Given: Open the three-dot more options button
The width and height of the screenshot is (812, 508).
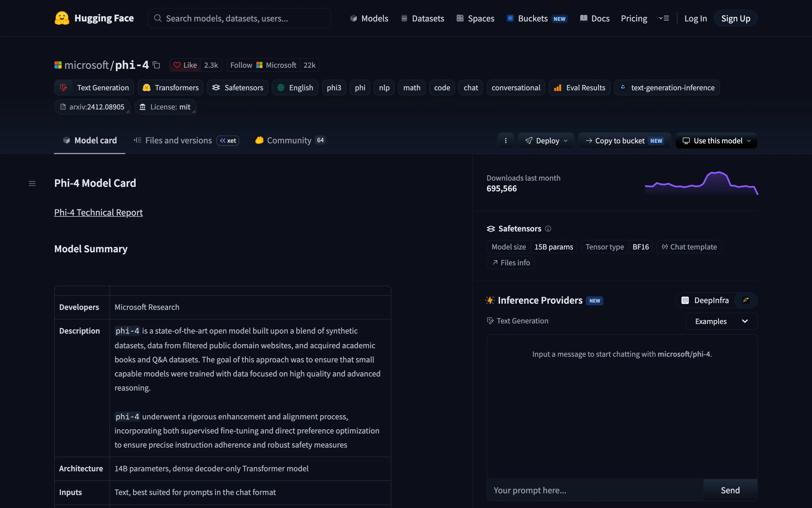Looking at the screenshot, I should click(506, 141).
